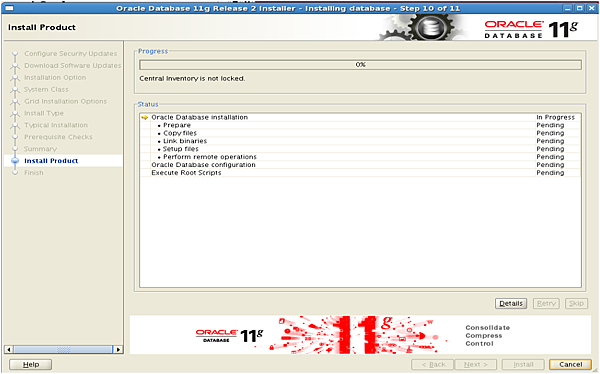Click the Next navigation button
The height and width of the screenshot is (374, 600).
[476, 364]
